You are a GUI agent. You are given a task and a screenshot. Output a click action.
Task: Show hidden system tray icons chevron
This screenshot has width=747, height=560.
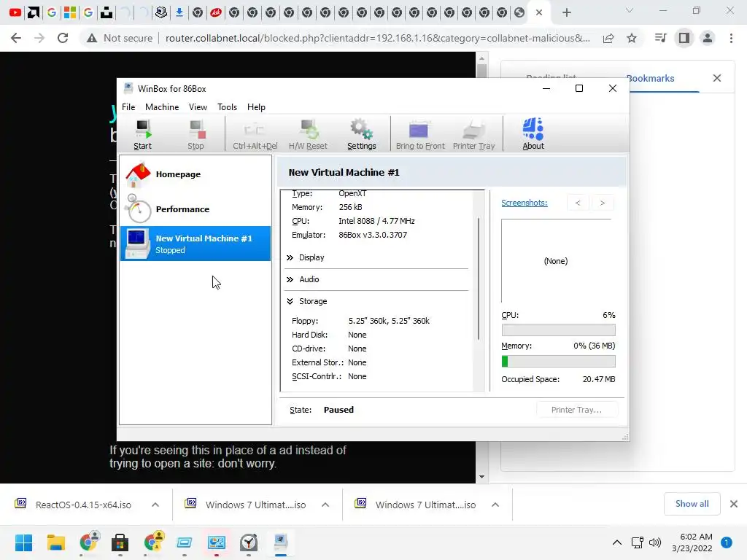pos(617,542)
